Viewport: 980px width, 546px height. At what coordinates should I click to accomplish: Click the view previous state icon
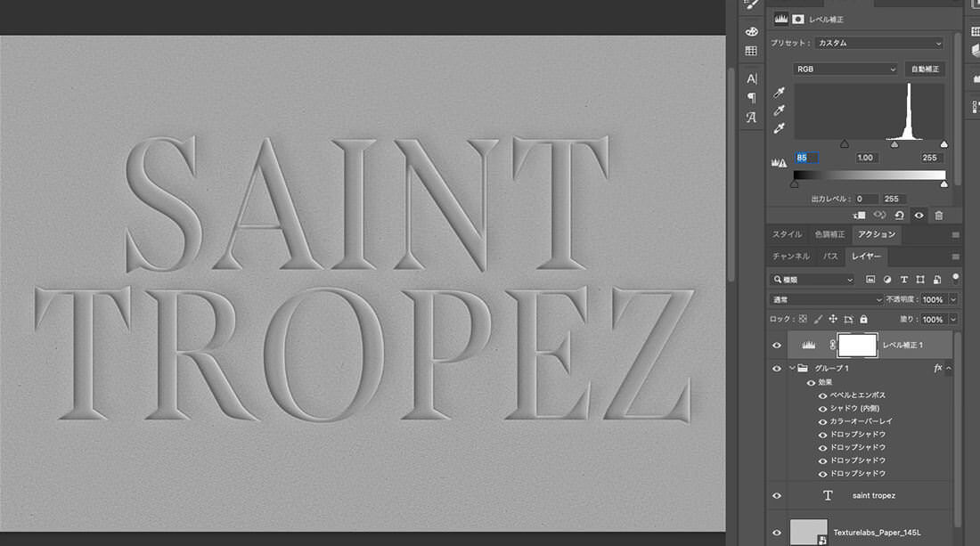click(x=879, y=216)
